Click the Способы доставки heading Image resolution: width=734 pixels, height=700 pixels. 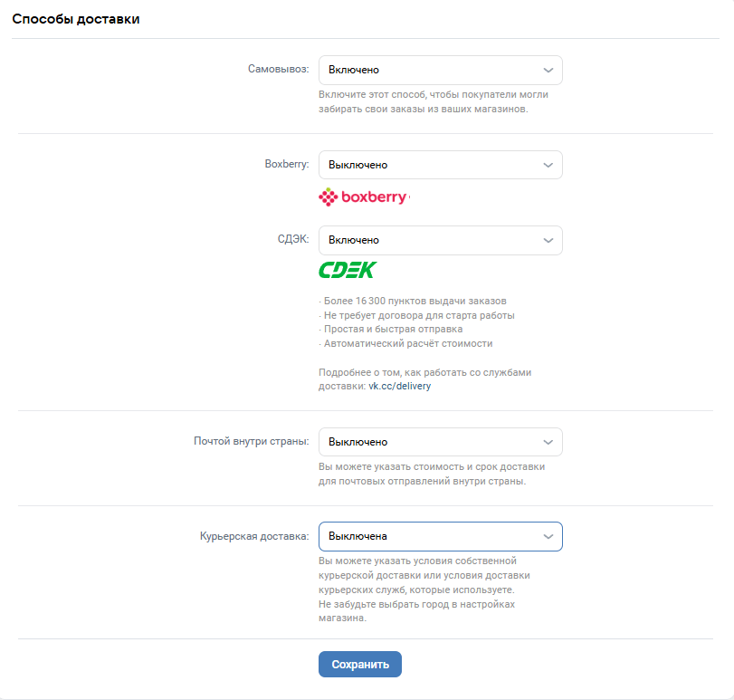pos(76,19)
